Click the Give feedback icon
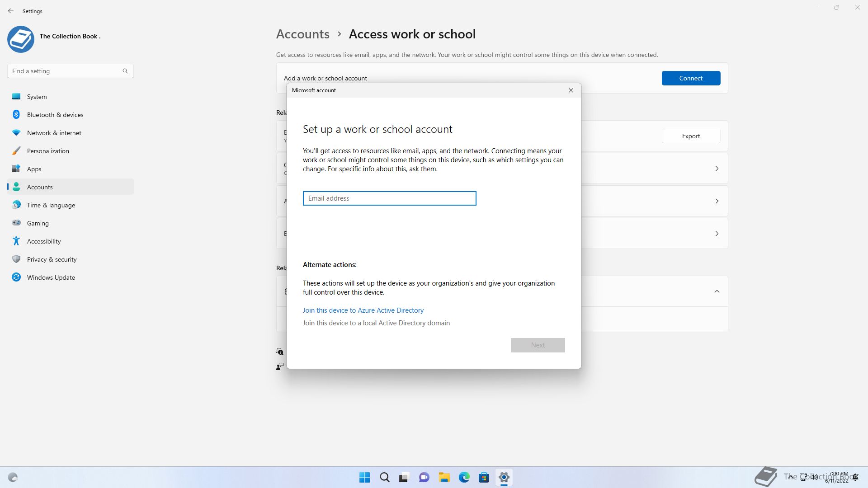This screenshot has height=488, width=868. click(x=280, y=366)
